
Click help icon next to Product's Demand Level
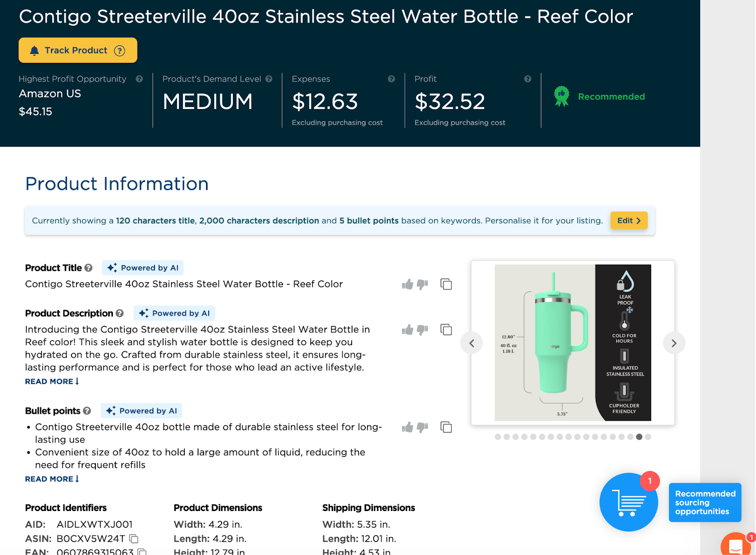pyautogui.click(x=269, y=79)
